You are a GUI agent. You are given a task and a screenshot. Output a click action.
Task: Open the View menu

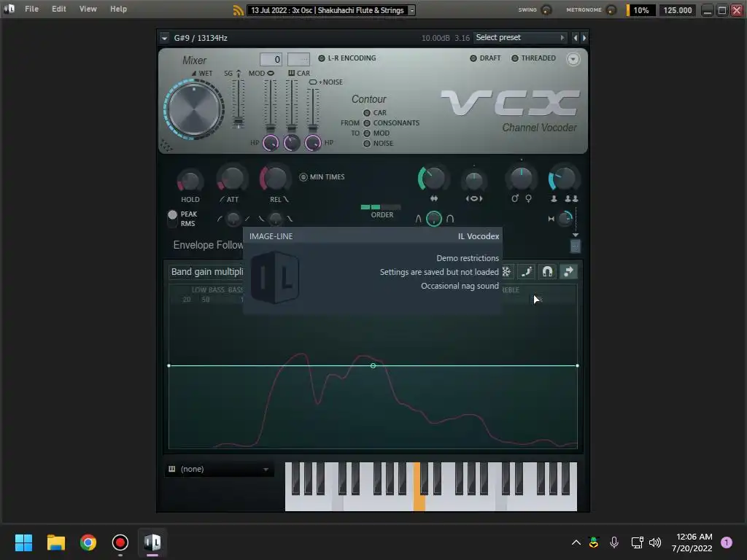tap(88, 9)
